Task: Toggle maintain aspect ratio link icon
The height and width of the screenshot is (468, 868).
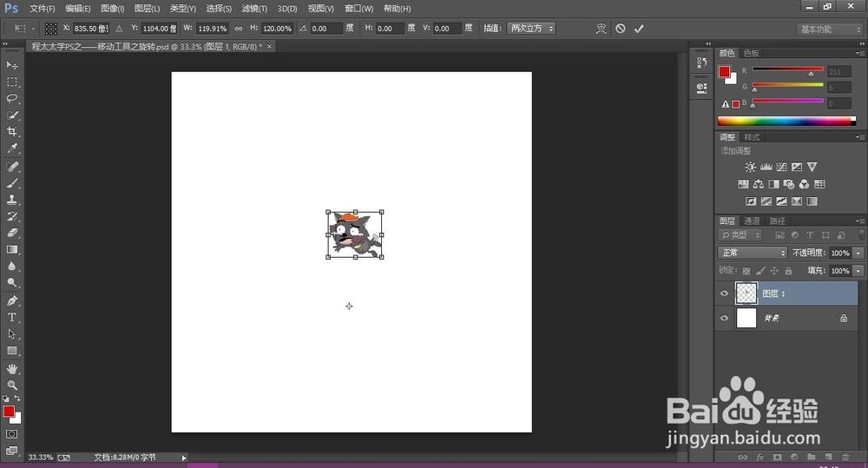Action: point(238,29)
